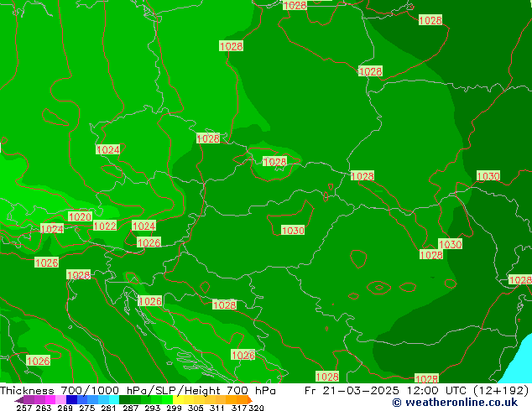
Task: Select the light pink legend swatch
Action: pyautogui.click(x=60, y=400)
